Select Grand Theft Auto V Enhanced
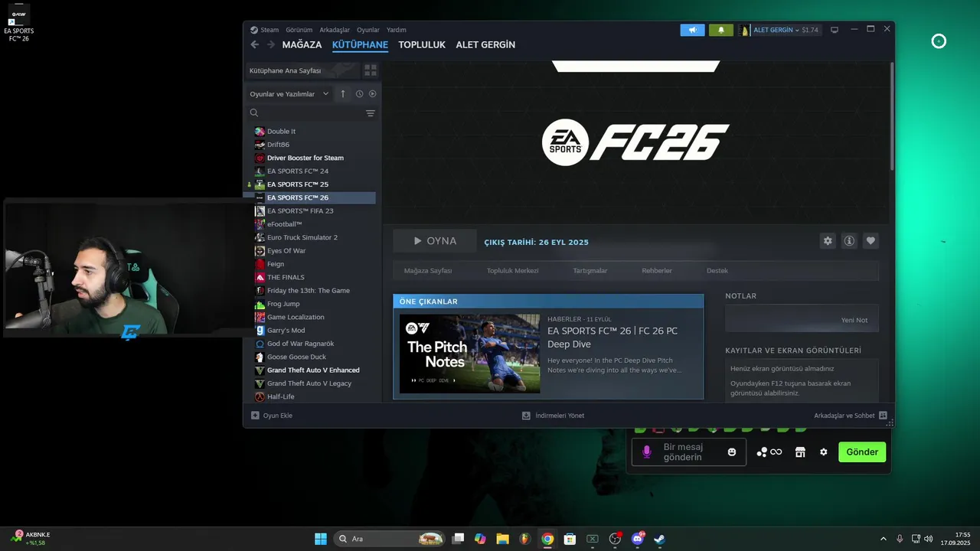 (x=312, y=370)
